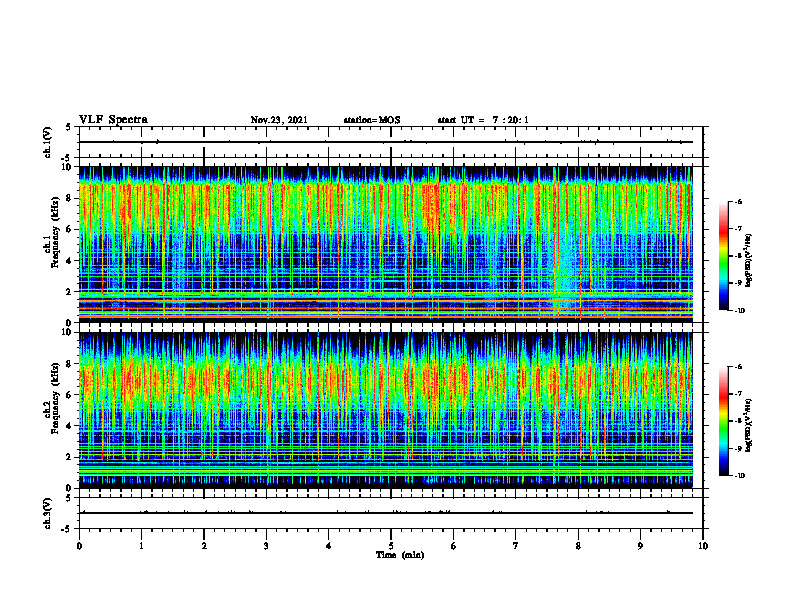The height and width of the screenshot is (612, 792).
Task: Click tick label "4" on Time axis
Action: (x=329, y=546)
